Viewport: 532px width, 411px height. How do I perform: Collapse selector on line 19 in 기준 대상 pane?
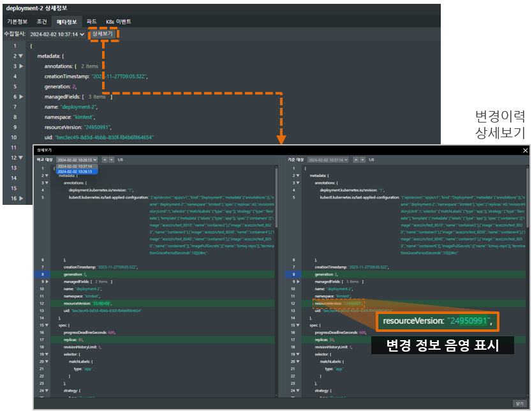tap(298, 354)
